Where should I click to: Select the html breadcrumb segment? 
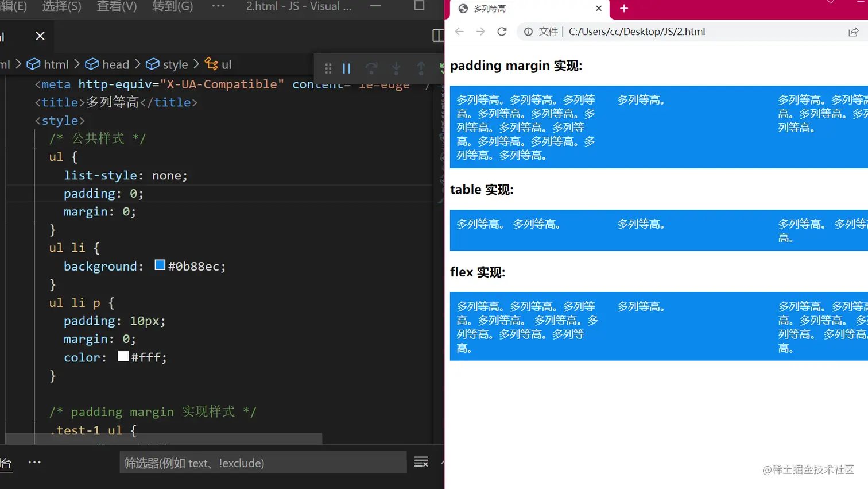tap(49, 64)
